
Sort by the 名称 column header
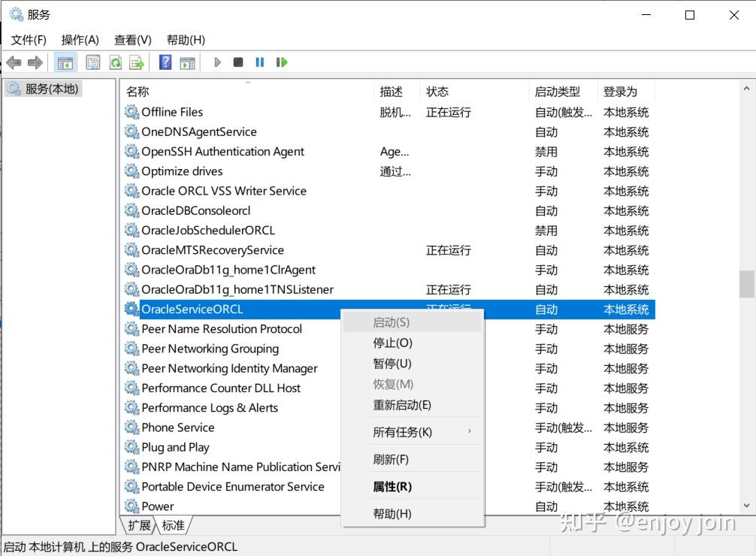[x=247, y=92]
